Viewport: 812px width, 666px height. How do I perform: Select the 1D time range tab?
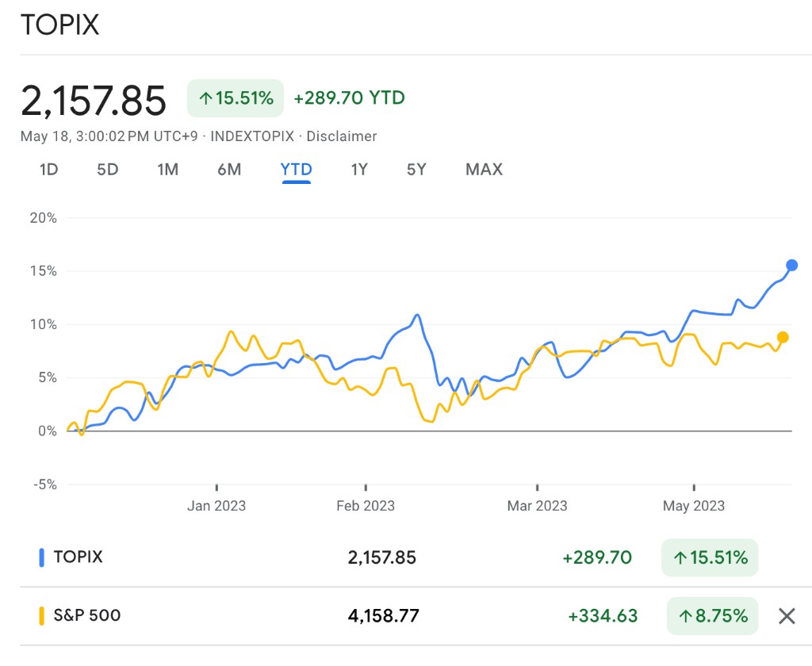(48, 170)
